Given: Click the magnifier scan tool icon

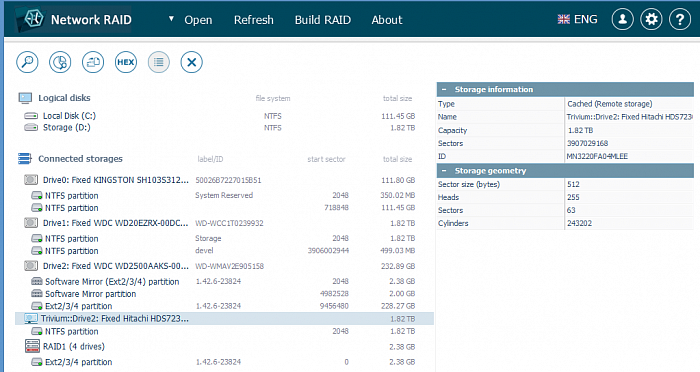Looking at the screenshot, I should pos(27,62).
